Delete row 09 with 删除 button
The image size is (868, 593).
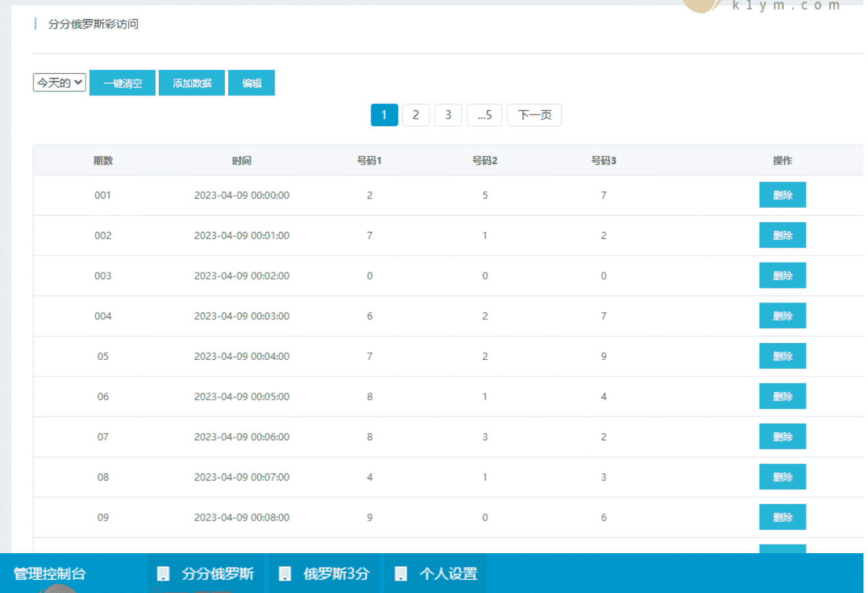coord(782,517)
